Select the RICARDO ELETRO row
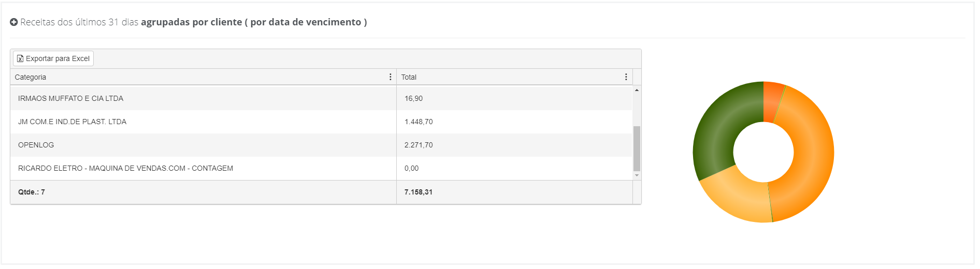The height and width of the screenshot is (269, 980). 125,168
